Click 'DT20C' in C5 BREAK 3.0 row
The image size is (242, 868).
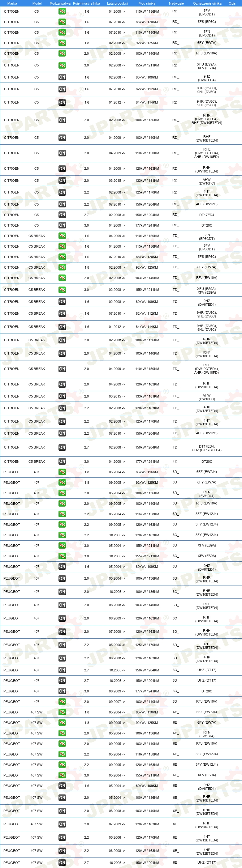[x=206, y=462]
